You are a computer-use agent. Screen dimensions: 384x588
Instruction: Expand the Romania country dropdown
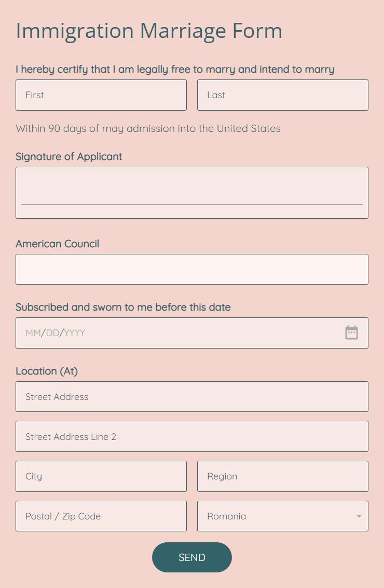click(x=283, y=516)
